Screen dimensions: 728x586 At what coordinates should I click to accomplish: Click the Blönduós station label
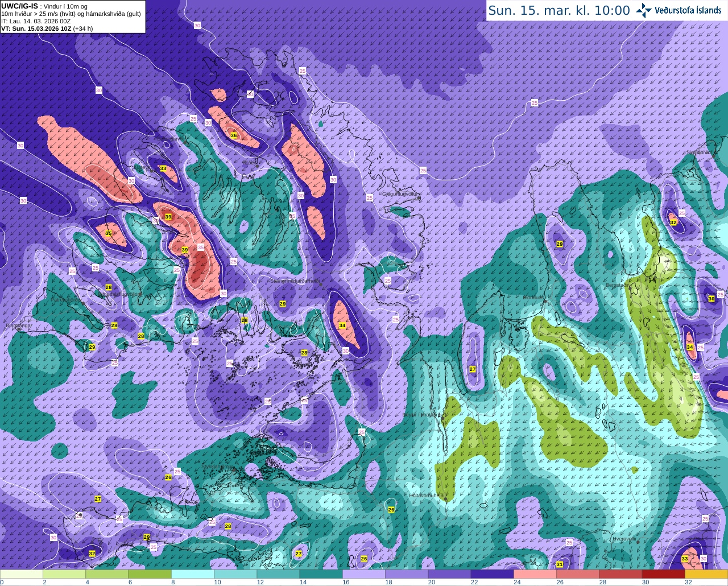click(x=534, y=298)
